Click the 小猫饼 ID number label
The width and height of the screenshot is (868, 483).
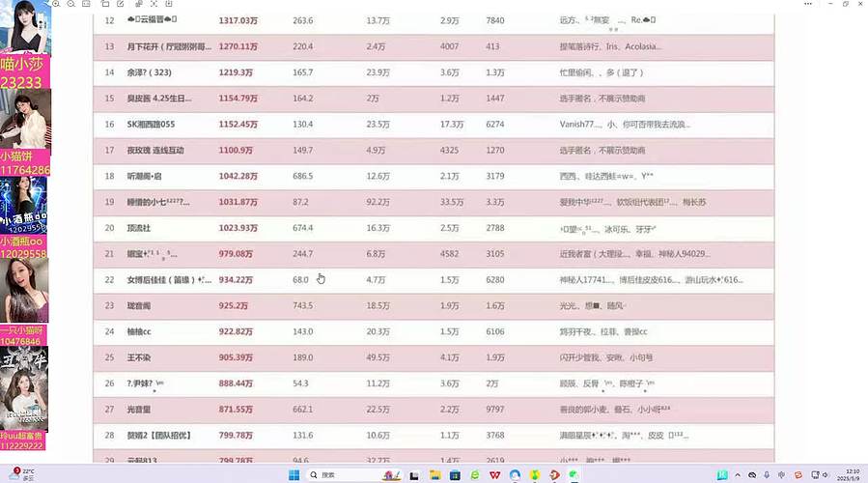tap(25, 169)
